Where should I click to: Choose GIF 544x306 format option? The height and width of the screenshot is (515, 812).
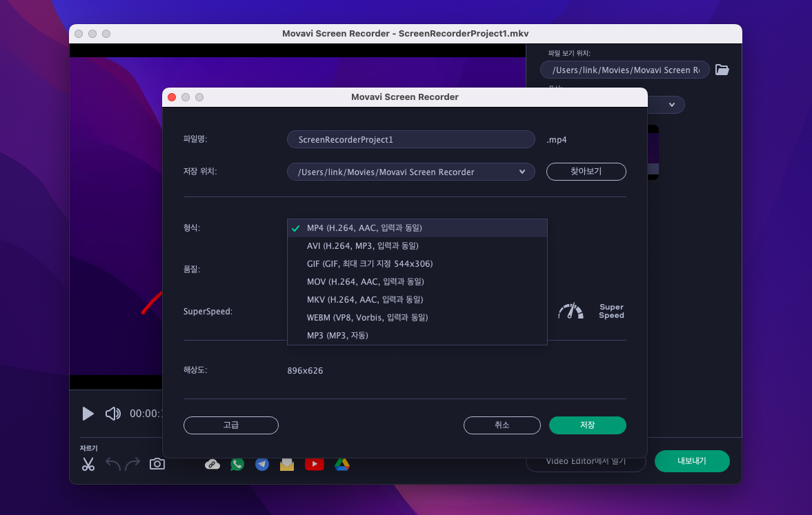[x=417, y=264]
